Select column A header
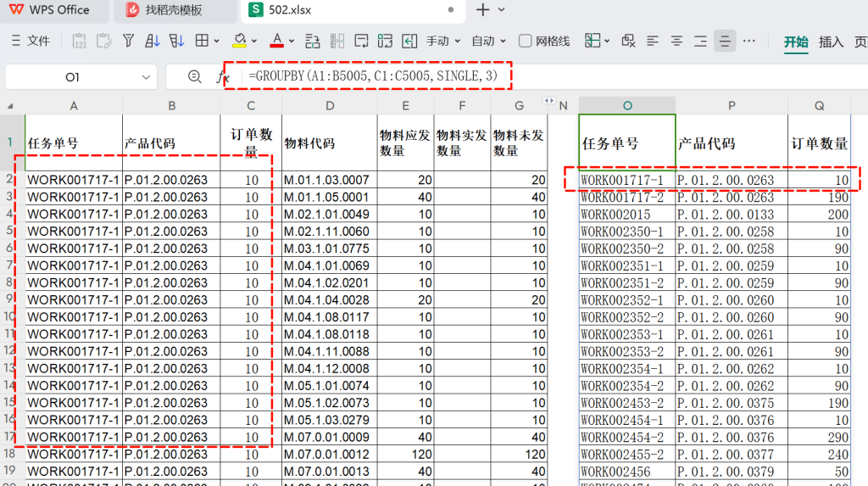Viewport: 868px width, 486px height. point(74,106)
